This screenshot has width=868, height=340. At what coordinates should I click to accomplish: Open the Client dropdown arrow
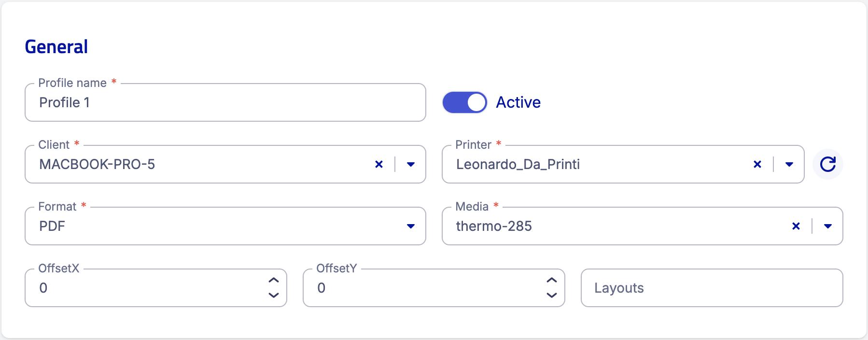tap(411, 164)
